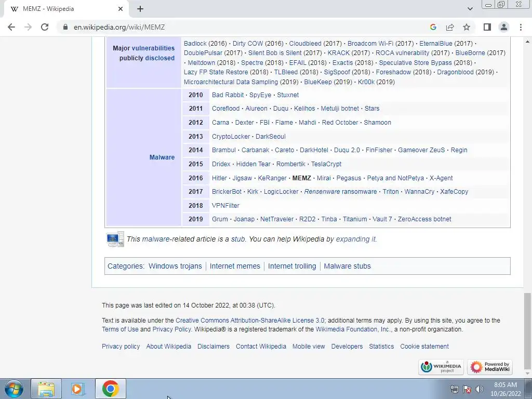532x399 pixels.
Task: Click the expanding it link
Action: pyautogui.click(x=355, y=239)
